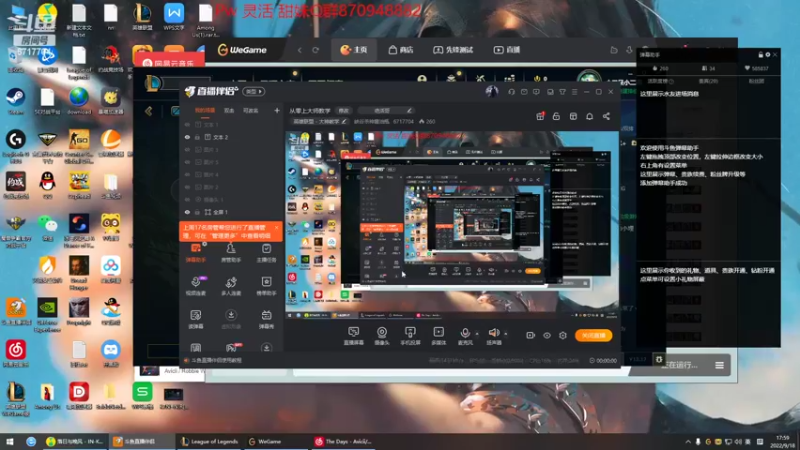This screenshot has width=800, height=450.
Task: Open Steam desktop shortcut
Action: coord(15,101)
